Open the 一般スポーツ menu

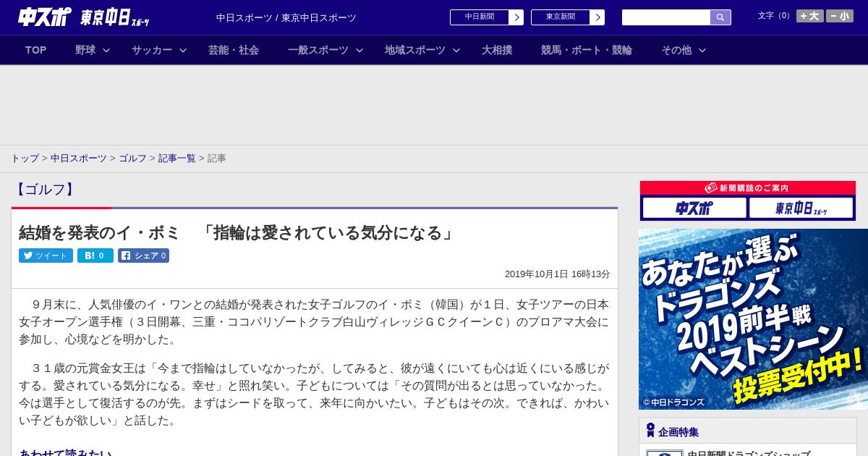318,50
